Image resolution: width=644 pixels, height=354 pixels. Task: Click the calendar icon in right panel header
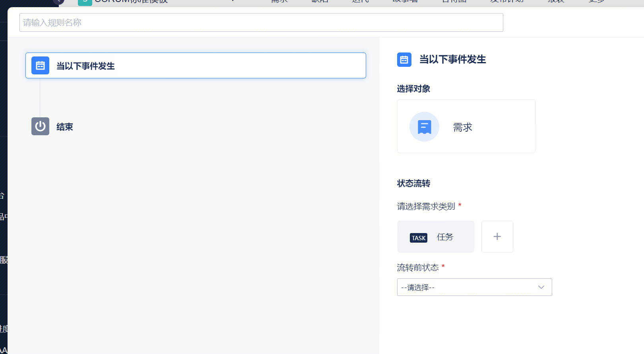404,60
